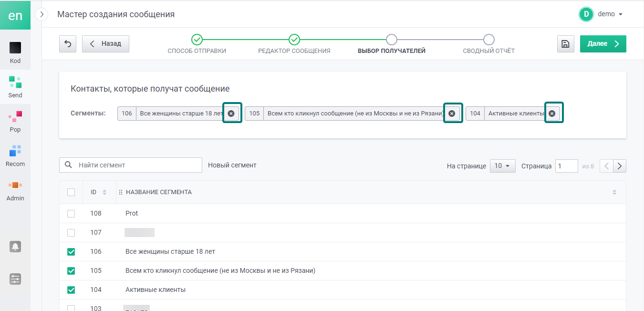This screenshot has height=311, width=644.
Task: Click ID 108 in the table
Action: 96,213
